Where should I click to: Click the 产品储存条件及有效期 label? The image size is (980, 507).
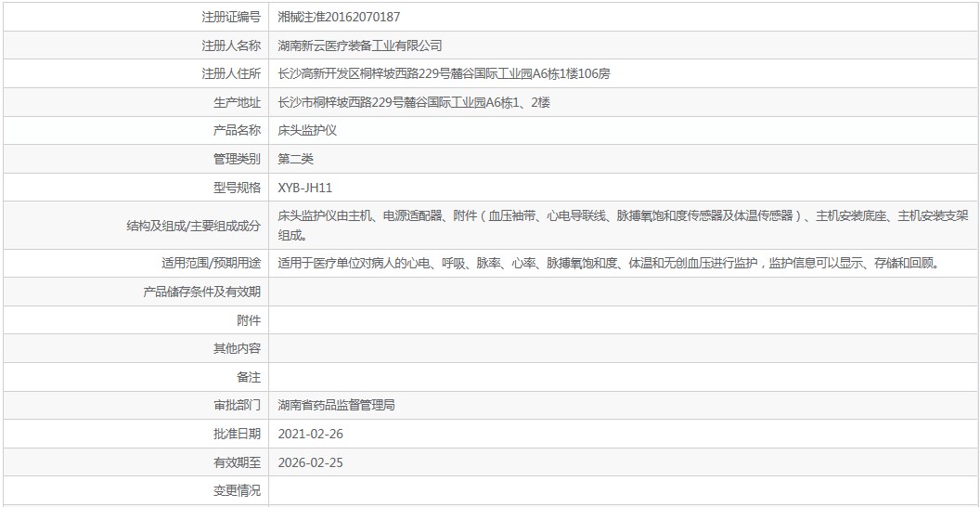pos(202,292)
